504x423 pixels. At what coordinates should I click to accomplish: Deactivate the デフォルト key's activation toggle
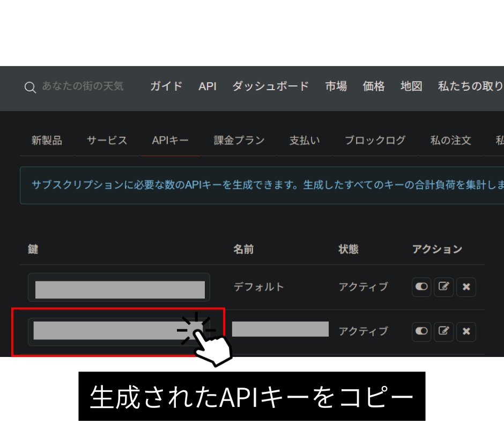point(421,287)
